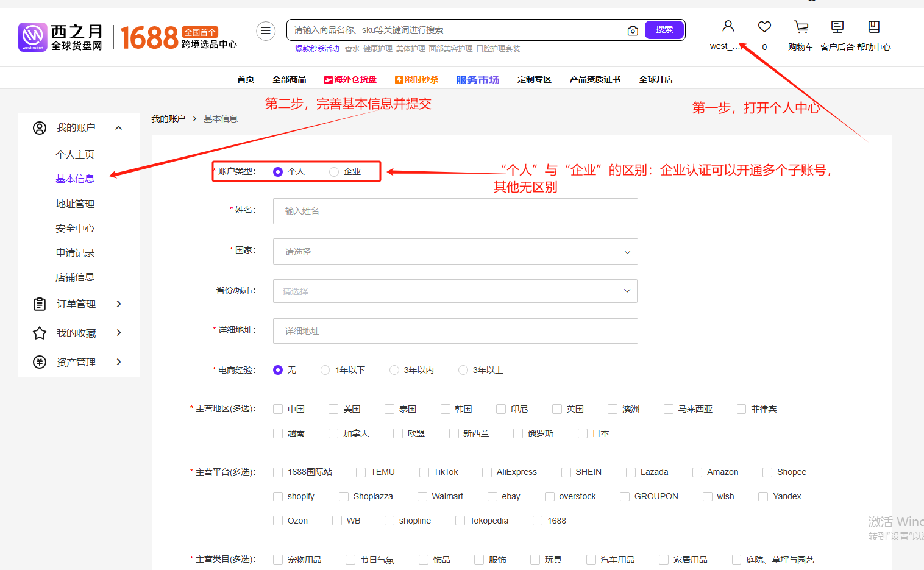Open the 限时秒杀 nav tab
924x570 pixels.
417,79
